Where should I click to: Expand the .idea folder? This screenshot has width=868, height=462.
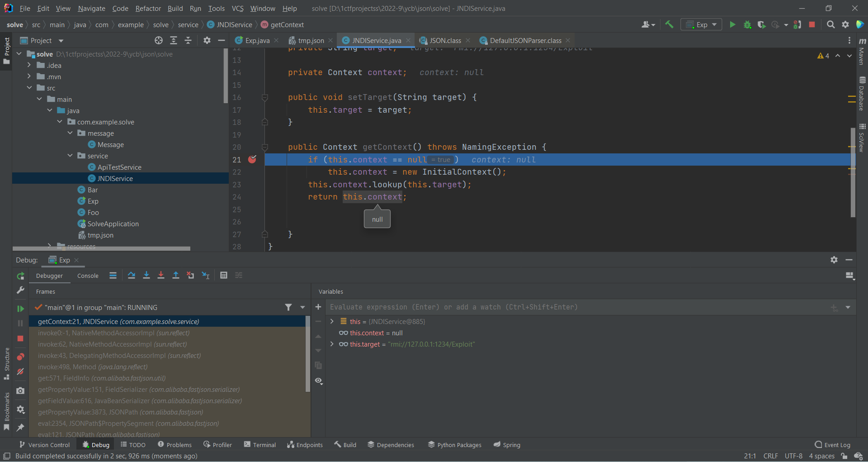pos(29,65)
